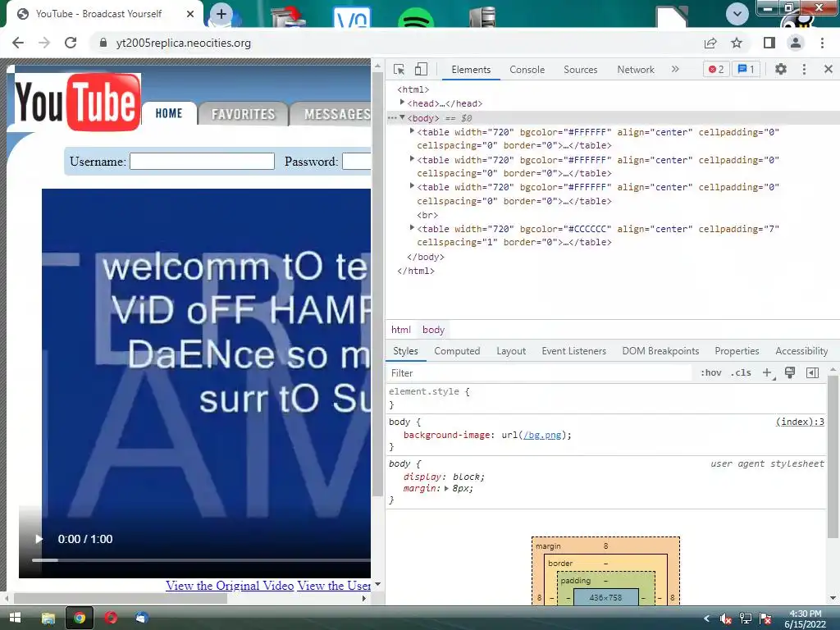Open the body element's dots menu
The image size is (840, 630).
pos(392,118)
